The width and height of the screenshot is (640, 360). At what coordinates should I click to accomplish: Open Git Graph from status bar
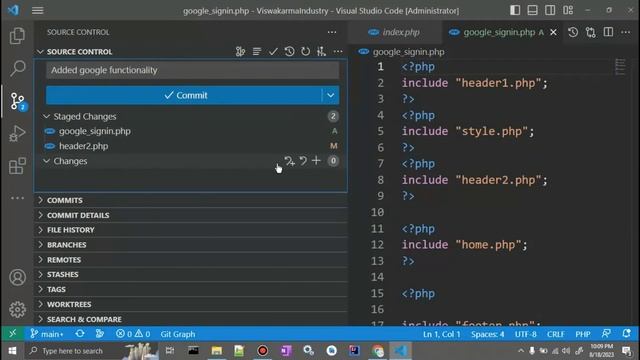178,334
